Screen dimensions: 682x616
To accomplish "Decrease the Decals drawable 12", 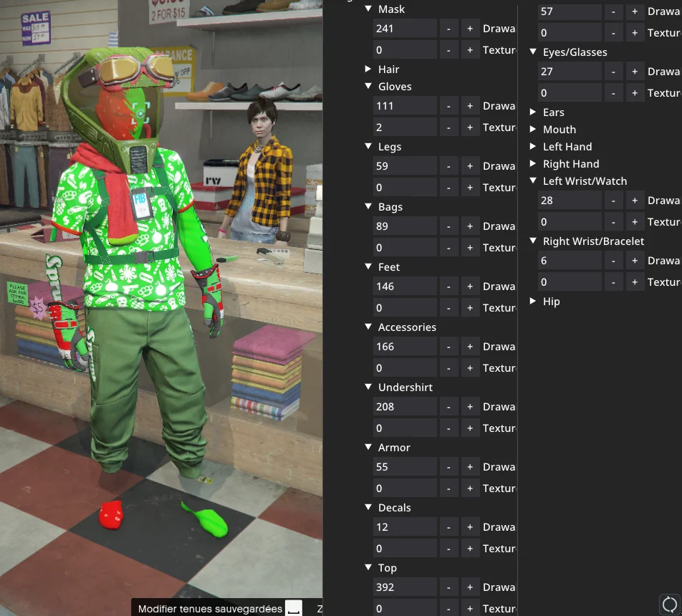I will click(448, 527).
